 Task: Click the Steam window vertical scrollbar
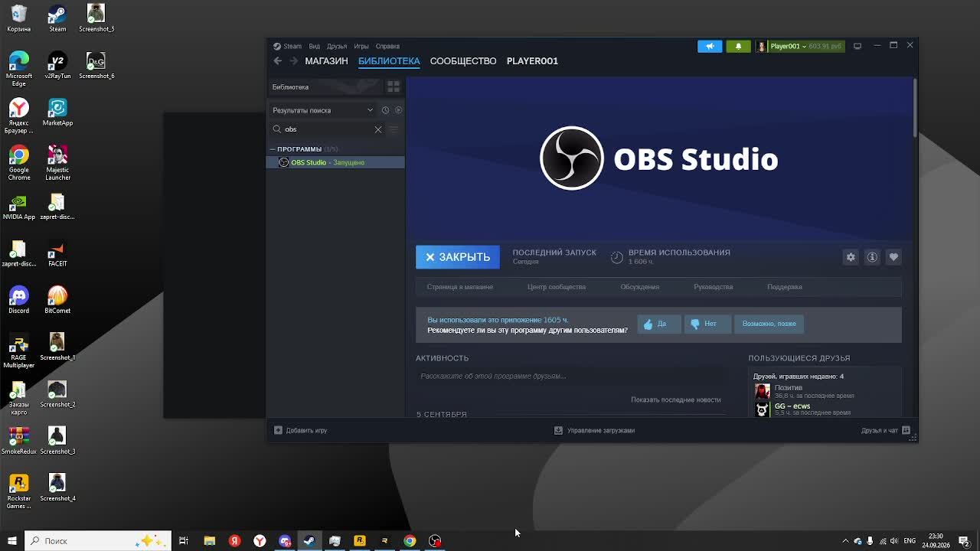click(915, 107)
